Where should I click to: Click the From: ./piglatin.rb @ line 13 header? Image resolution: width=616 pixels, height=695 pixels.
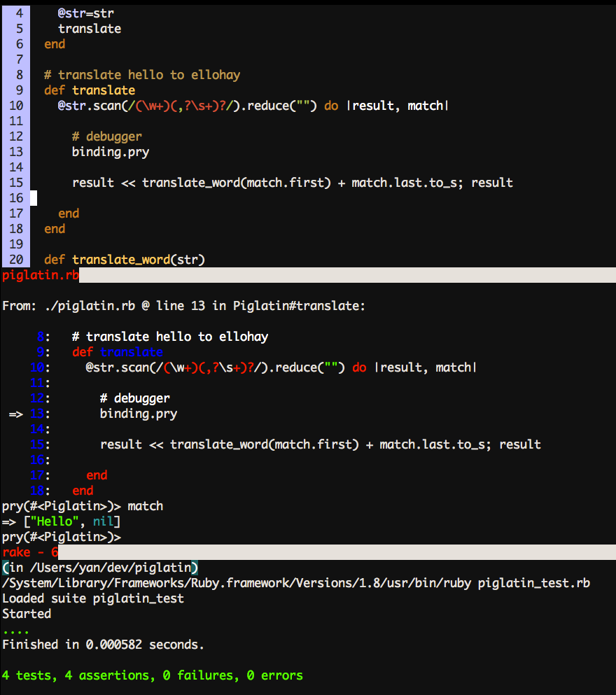(x=182, y=305)
